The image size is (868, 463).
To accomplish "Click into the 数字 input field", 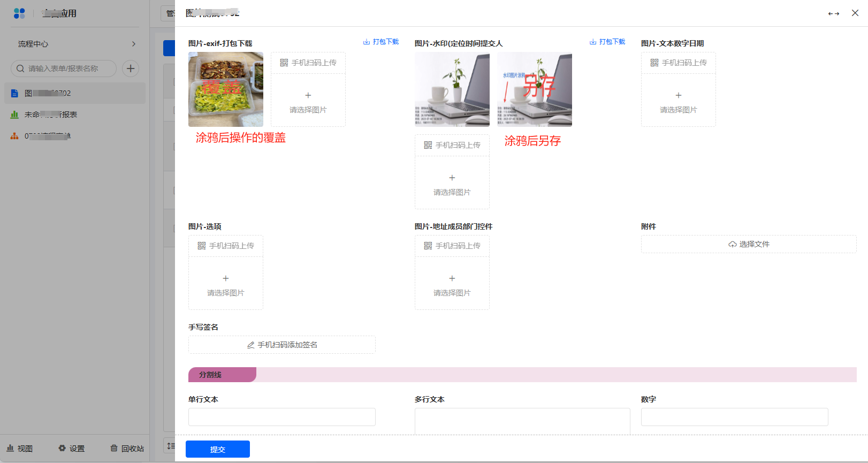I will (x=734, y=417).
